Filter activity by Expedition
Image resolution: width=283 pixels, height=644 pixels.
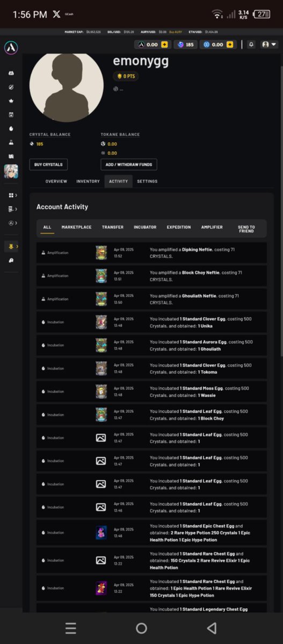pos(179,227)
